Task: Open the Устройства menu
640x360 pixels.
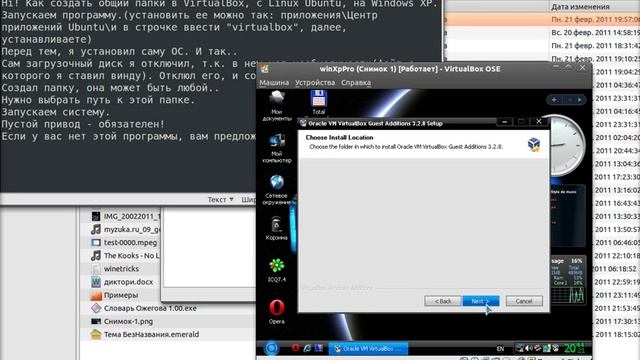Action: click(x=315, y=82)
